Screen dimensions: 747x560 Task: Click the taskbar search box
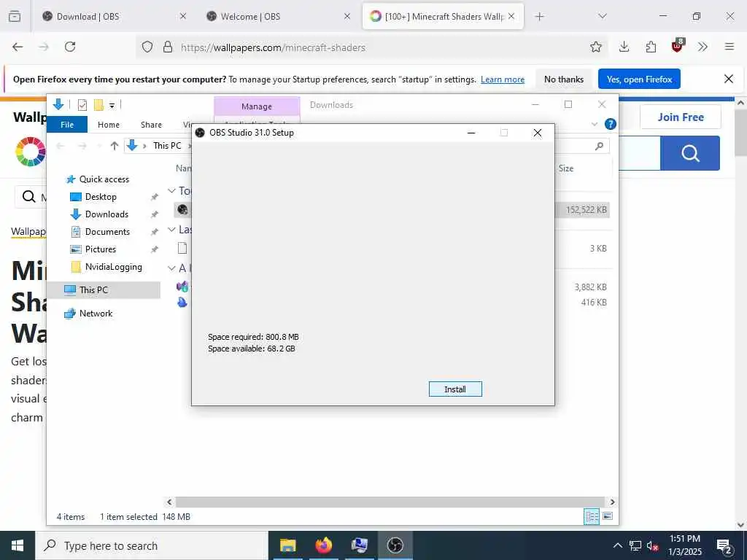pyautogui.click(x=152, y=545)
